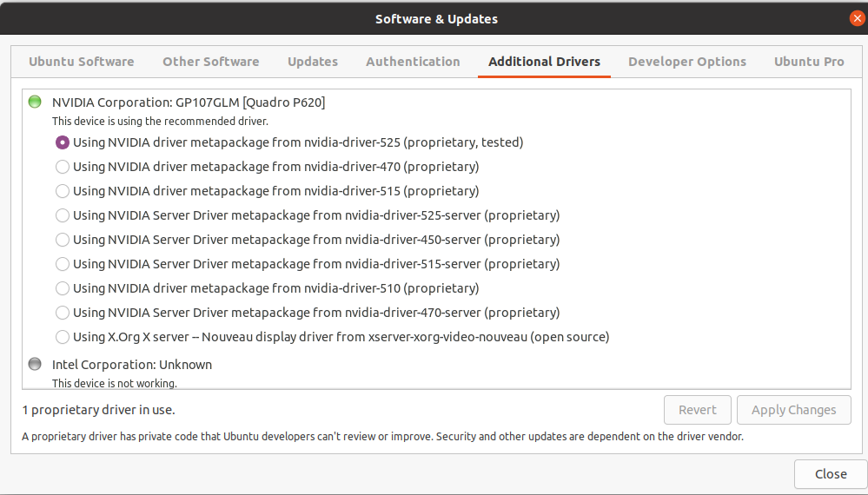The width and height of the screenshot is (868, 495).
Task: Click the '1 proprietary driver in use.' status
Action: click(98, 410)
